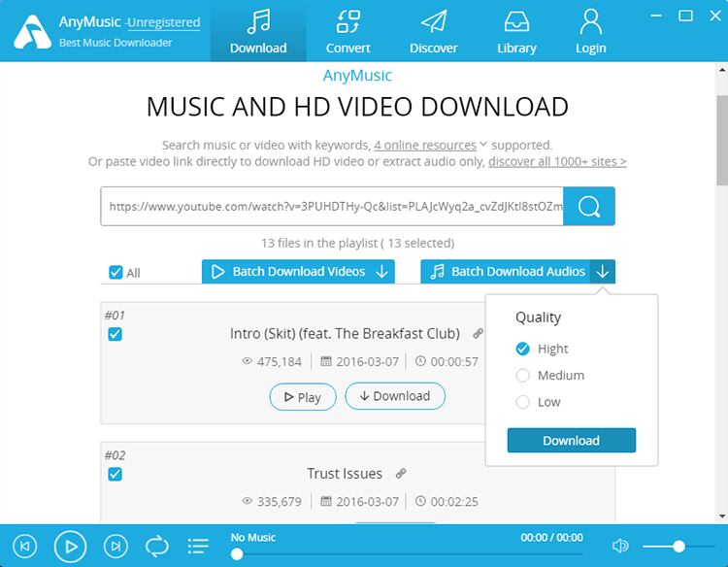
Task: Expand Batch Download Videos arrow
Action: point(381,272)
